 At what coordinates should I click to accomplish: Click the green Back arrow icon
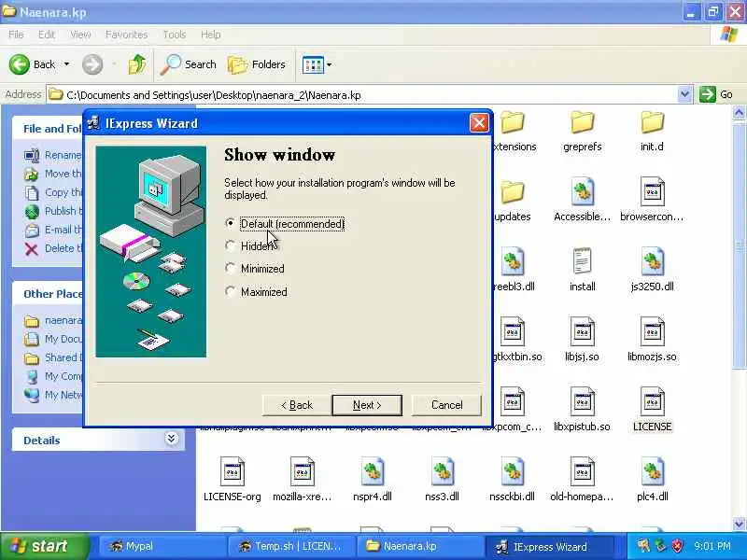click(19, 64)
